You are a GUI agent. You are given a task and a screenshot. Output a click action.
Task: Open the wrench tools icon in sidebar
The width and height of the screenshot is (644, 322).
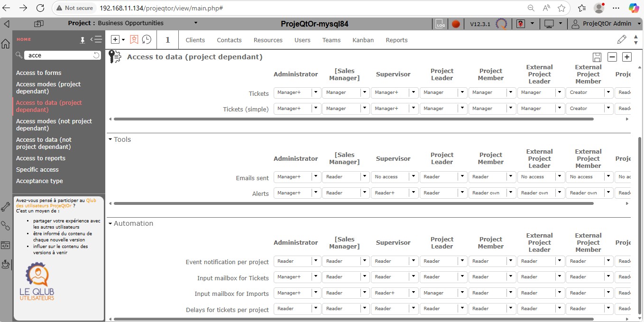click(6, 207)
